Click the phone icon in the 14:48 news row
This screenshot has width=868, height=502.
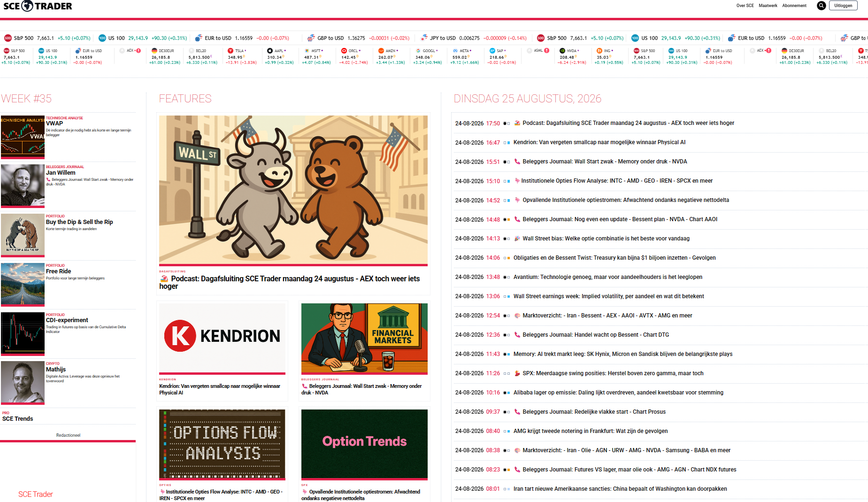coord(517,219)
